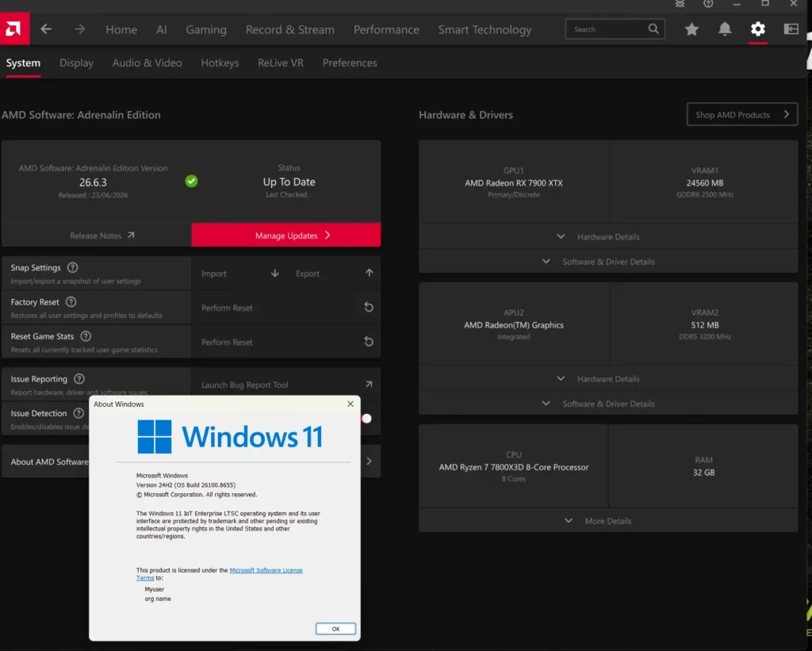This screenshot has width=812, height=651.
Task: Switch to the Hotkeys tab
Action: [x=220, y=63]
